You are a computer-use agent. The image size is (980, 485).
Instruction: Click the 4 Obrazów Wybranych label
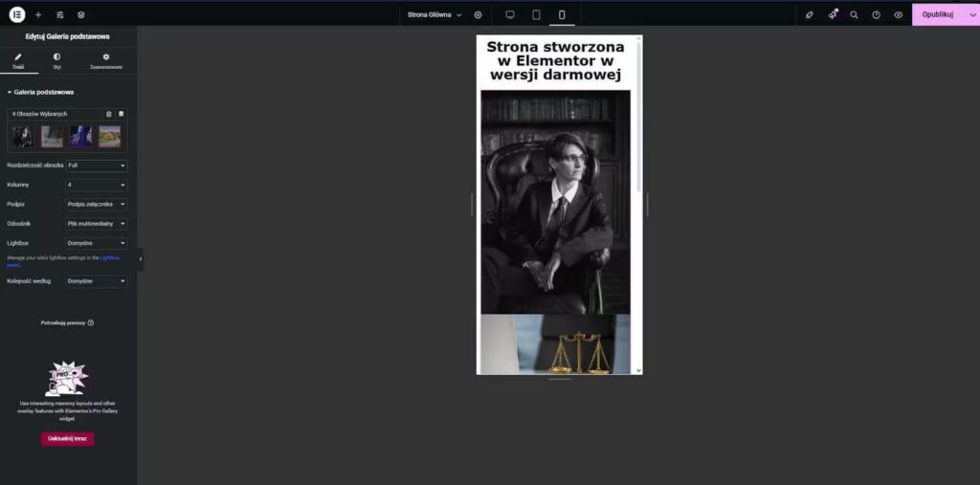click(39, 114)
